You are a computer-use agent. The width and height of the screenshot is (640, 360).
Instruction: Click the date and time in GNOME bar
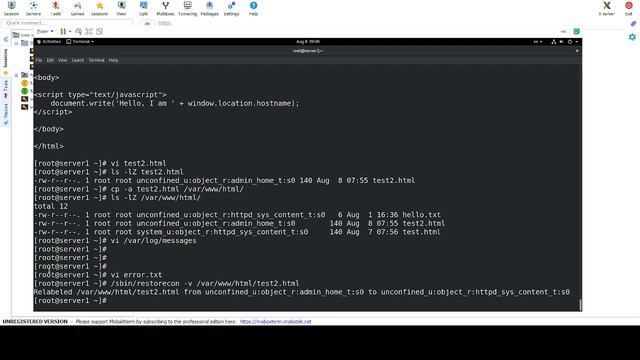(308, 42)
